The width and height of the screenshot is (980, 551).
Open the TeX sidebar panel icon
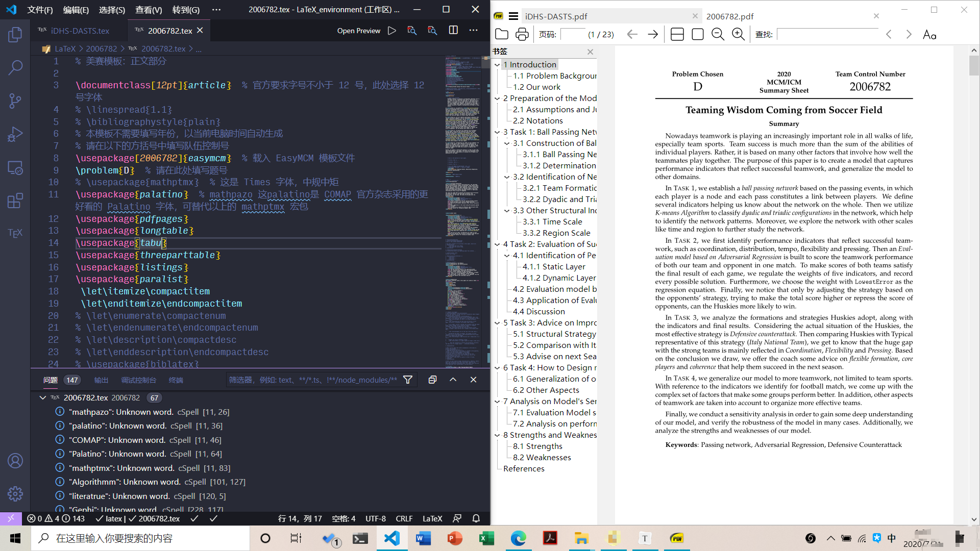[x=15, y=233]
